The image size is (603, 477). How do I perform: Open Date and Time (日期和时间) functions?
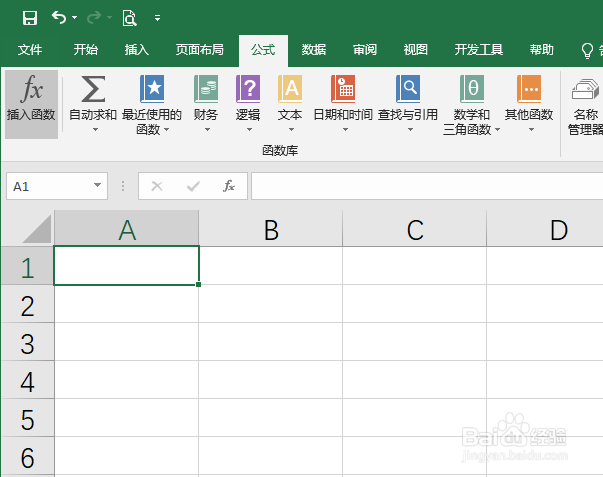click(x=343, y=90)
